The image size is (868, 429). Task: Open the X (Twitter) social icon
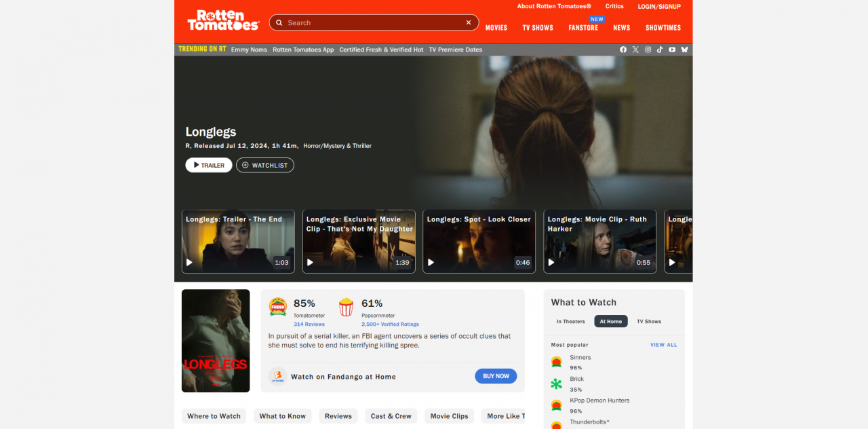tap(635, 50)
